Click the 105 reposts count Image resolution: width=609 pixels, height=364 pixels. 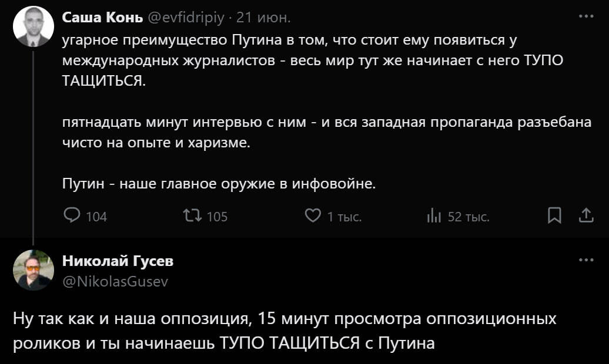click(217, 217)
